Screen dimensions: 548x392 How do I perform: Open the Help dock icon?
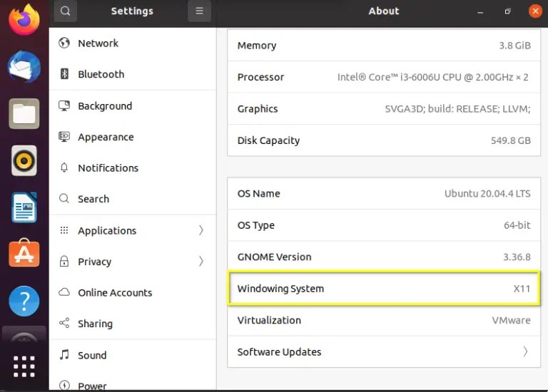coord(24,301)
